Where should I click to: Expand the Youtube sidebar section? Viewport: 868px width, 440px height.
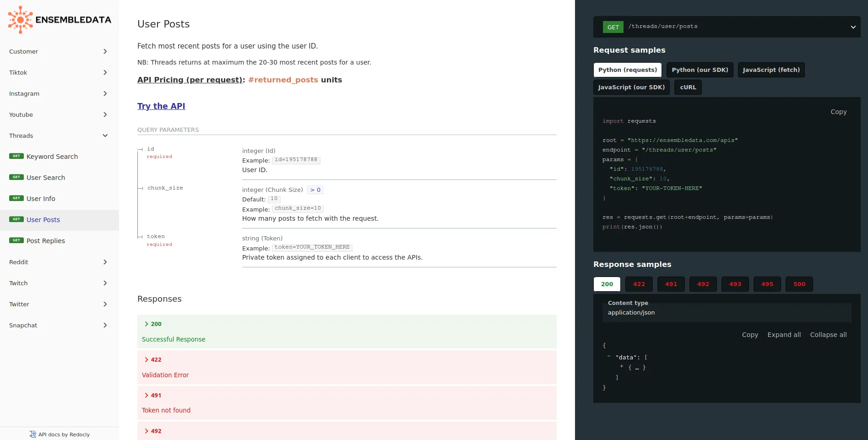point(60,114)
